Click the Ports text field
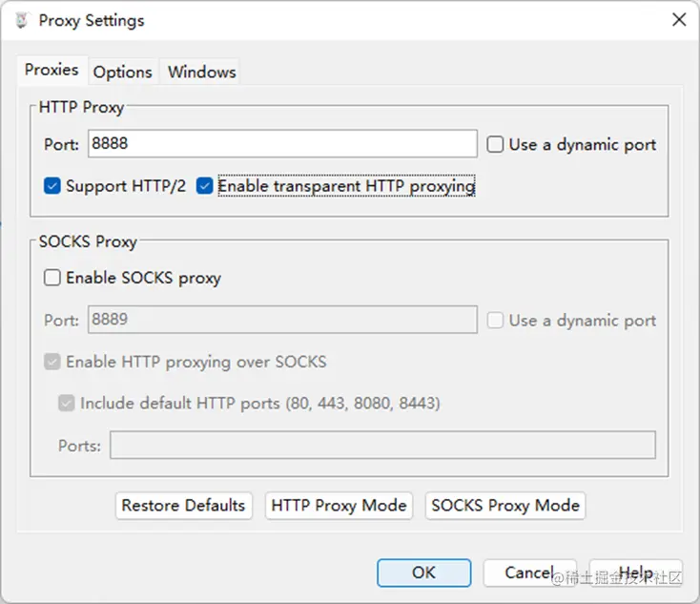 [x=383, y=445]
